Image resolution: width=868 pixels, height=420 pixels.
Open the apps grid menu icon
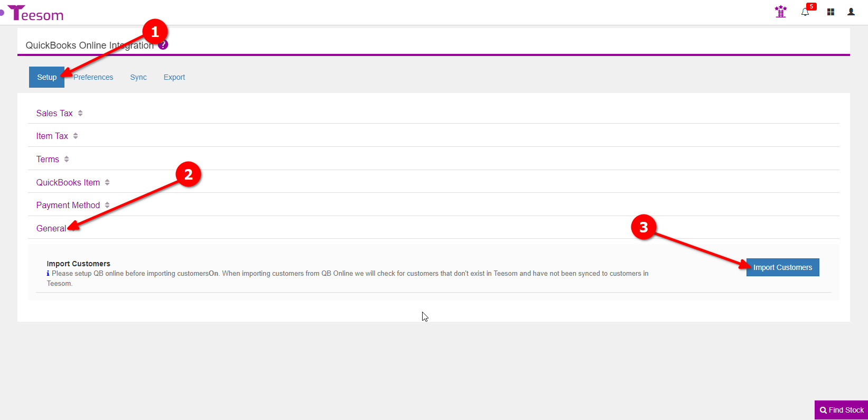tap(830, 12)
